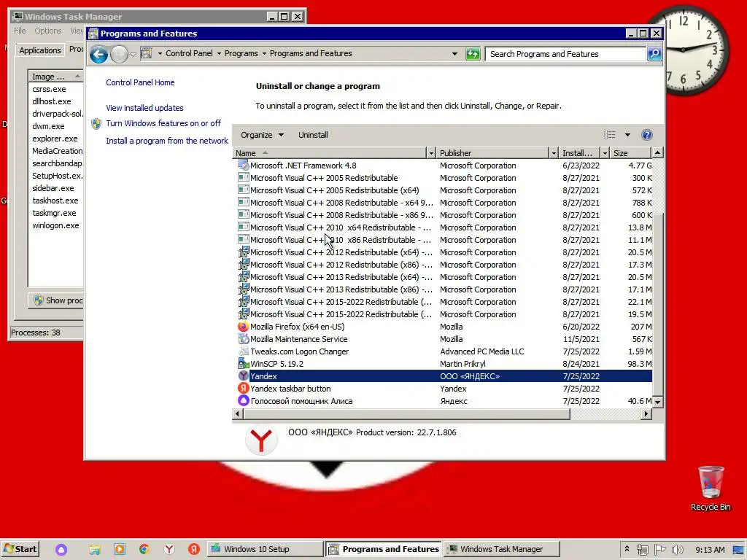Switch to Applications tab in Task Manager
This screenshot has width=747, height=560.
40,50
